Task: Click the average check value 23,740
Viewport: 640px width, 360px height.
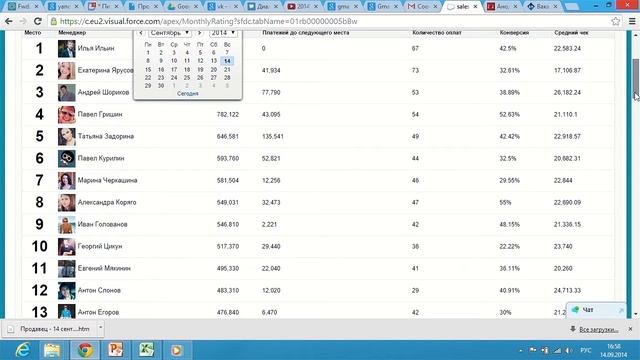Action: click(x=563, y=247)
